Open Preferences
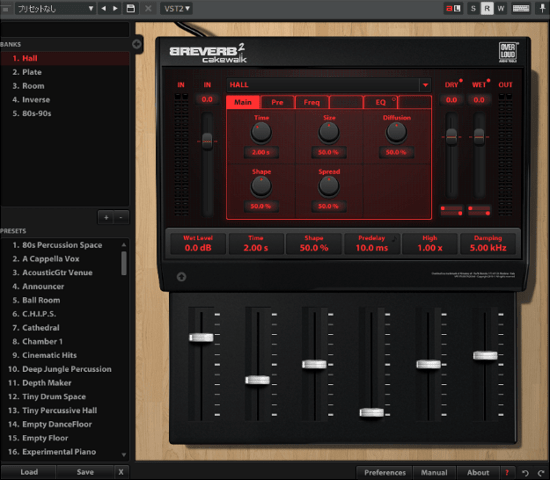550x480 pixels. tap(385, 473)
